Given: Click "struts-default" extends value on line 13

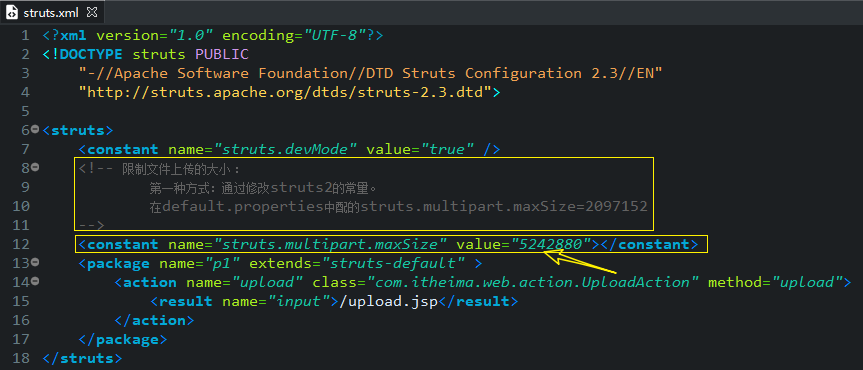Looking at the screenshot, I should click(394, 263).
